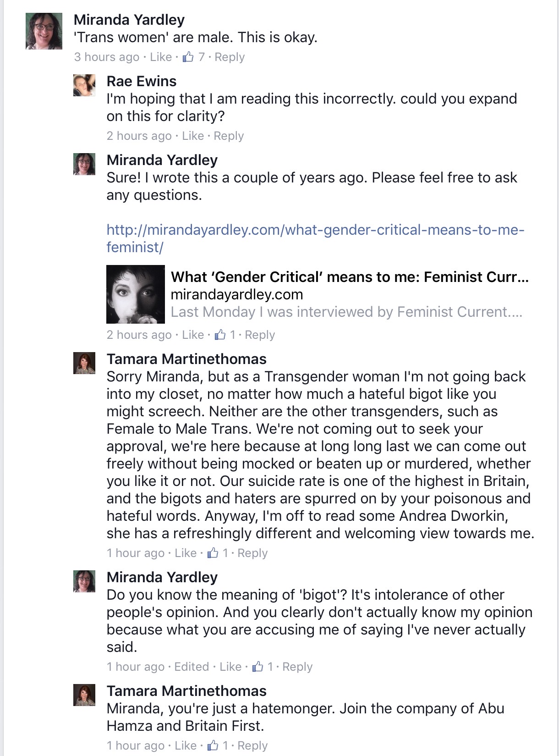This screenshot has height=756, width=559.
Task: Open Tamara Martinethomas' name on last comment
Action: pyautogui.click(x=186, y=691)
